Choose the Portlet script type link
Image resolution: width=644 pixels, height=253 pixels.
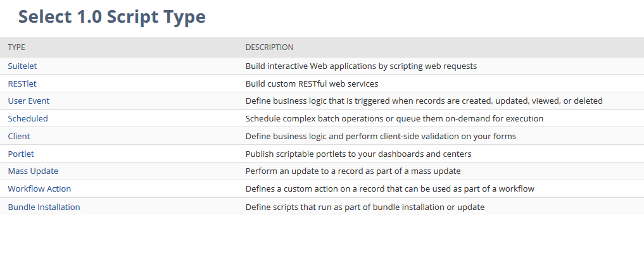[x=21, y=154]
